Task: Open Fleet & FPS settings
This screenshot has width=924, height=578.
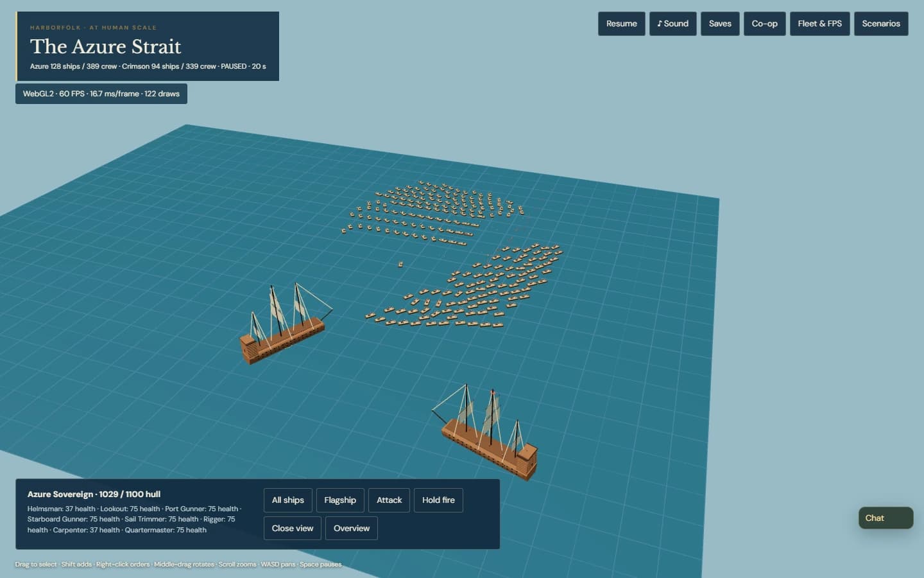Action: click(819, 24)
